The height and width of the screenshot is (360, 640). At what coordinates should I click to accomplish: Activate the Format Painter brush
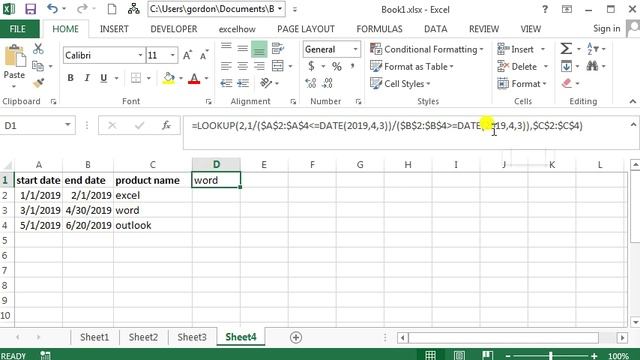click(38, 83)
